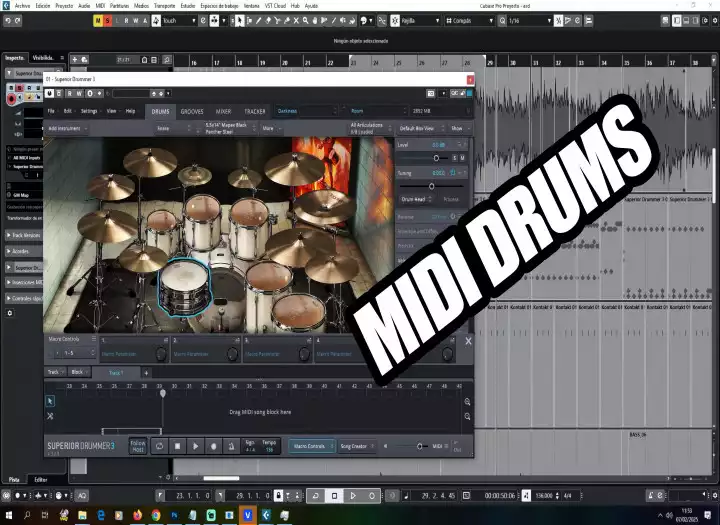Expand the Track Versions inspector section

25,235
